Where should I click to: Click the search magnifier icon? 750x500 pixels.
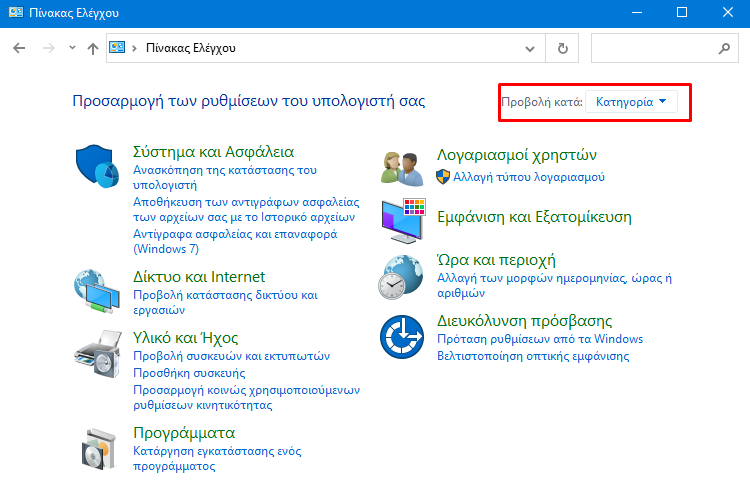click(x=724, y=48)
